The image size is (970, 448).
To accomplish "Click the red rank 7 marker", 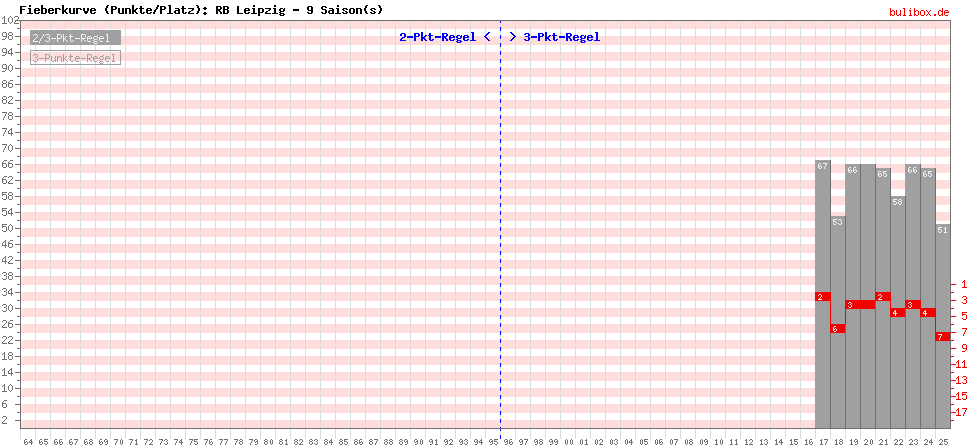I will click(x=942, y=337).
